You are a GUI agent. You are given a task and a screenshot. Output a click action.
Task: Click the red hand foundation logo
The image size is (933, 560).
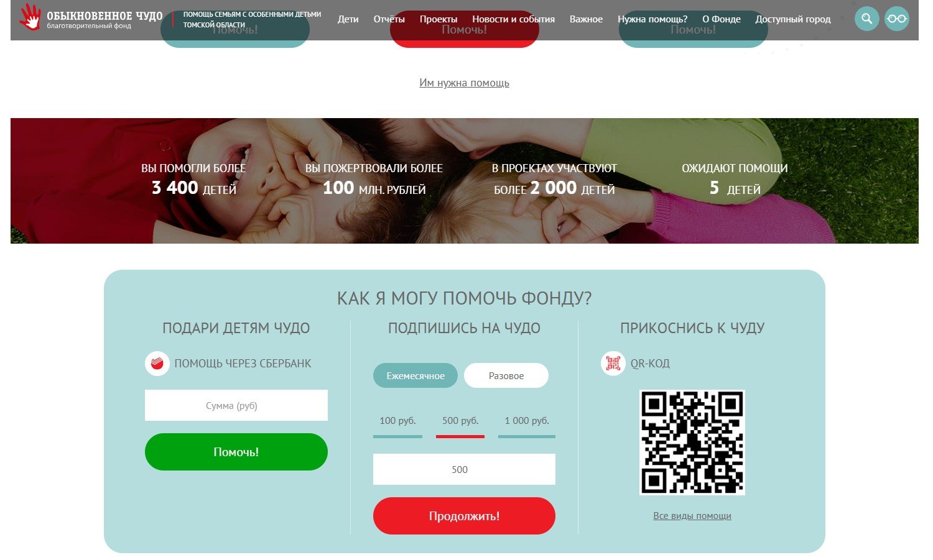tap(30, 17)
